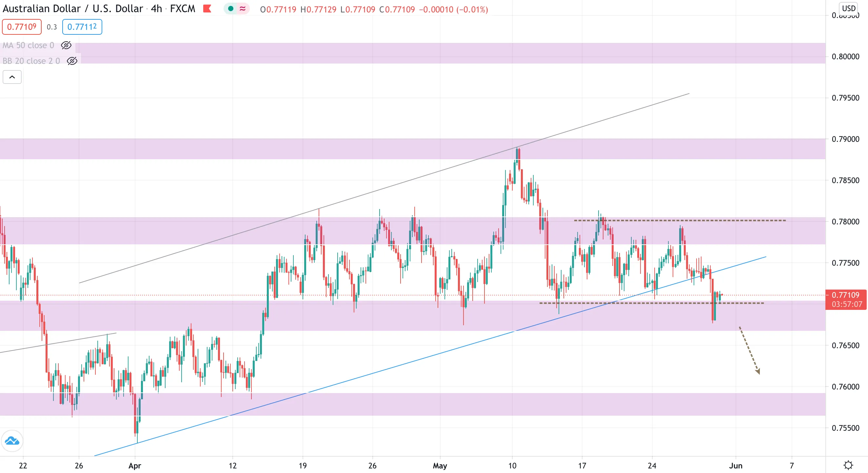Click the pink approximate data indicator icon
Screen dimensions: 868x473
[243, 9]
